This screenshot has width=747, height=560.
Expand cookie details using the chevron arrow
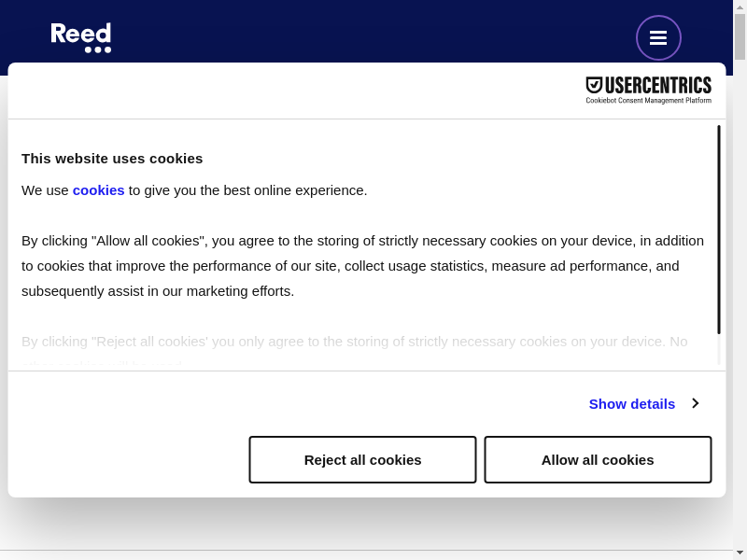[x=695, y=403]
